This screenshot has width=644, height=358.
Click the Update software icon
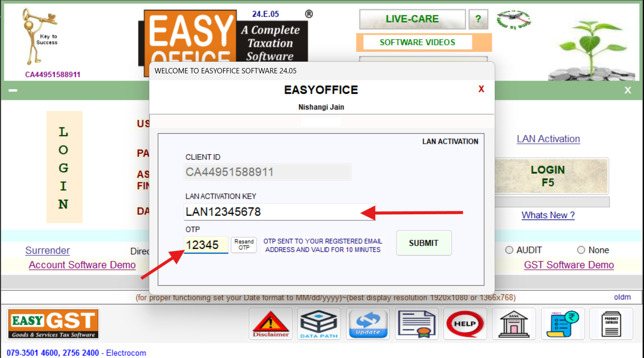(368, 324)
